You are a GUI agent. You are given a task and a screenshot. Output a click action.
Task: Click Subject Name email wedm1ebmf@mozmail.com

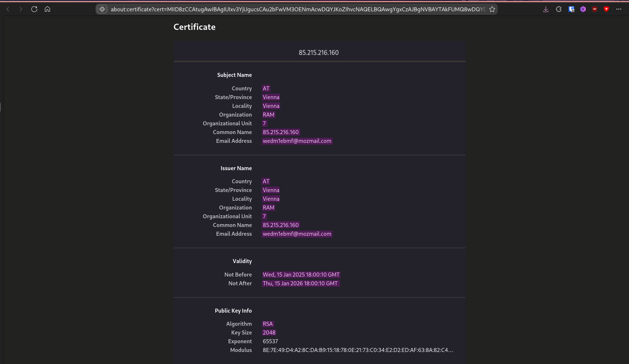297,141
